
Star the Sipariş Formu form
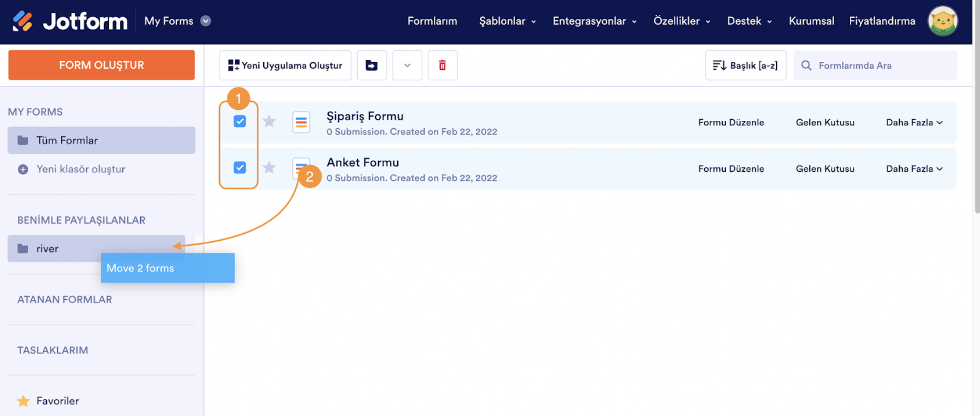tap(269, 122)
